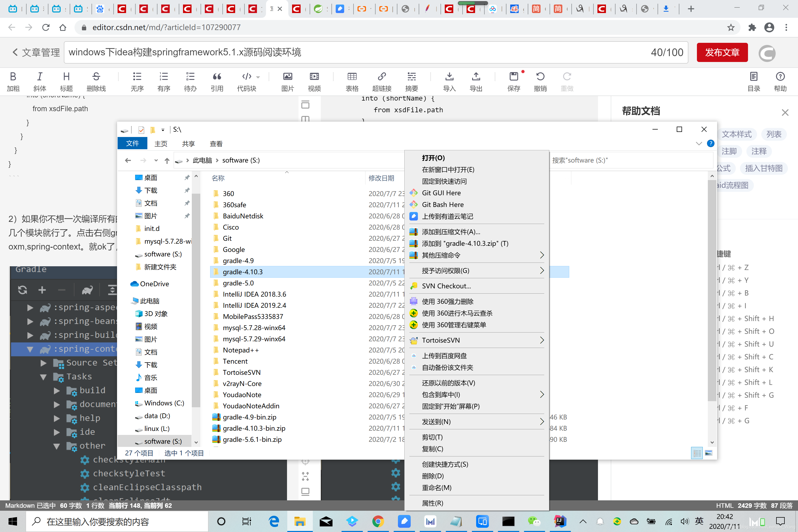
Task: Choose Git Bash Here from context menu
Action: [476, 205]
